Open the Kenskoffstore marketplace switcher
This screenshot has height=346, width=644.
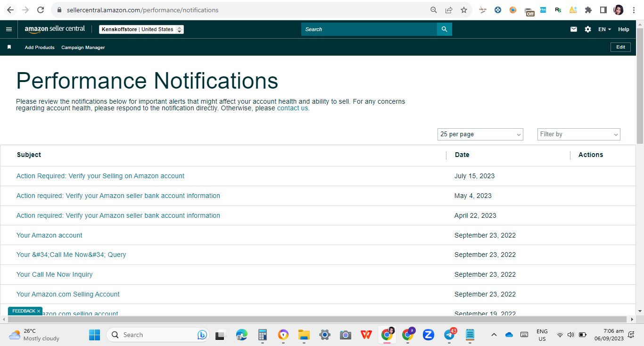[141, 29]
